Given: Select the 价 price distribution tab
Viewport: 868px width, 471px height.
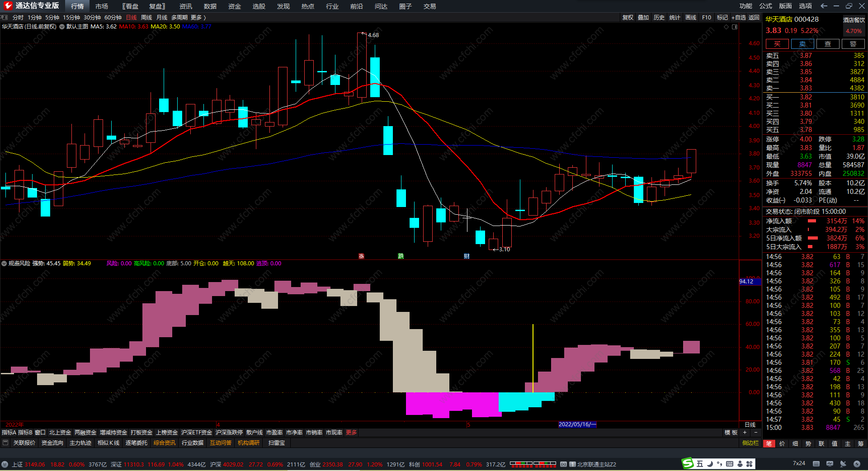Looking at the screenshot, I should pos(782,444).
